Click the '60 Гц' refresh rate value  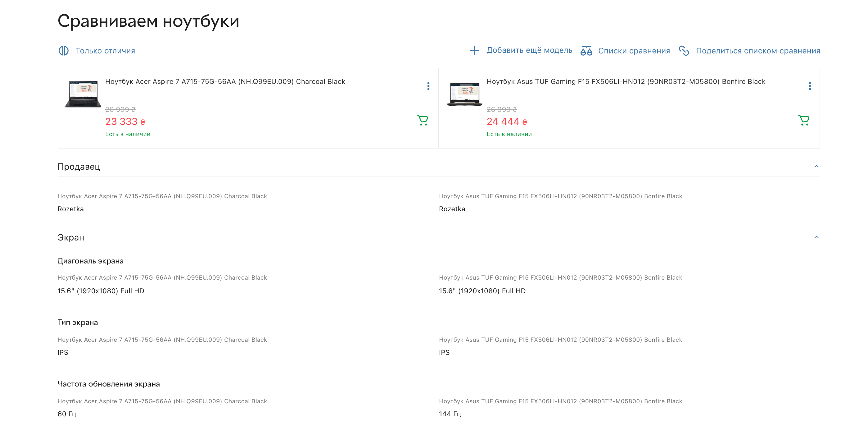tap(67, 414)
